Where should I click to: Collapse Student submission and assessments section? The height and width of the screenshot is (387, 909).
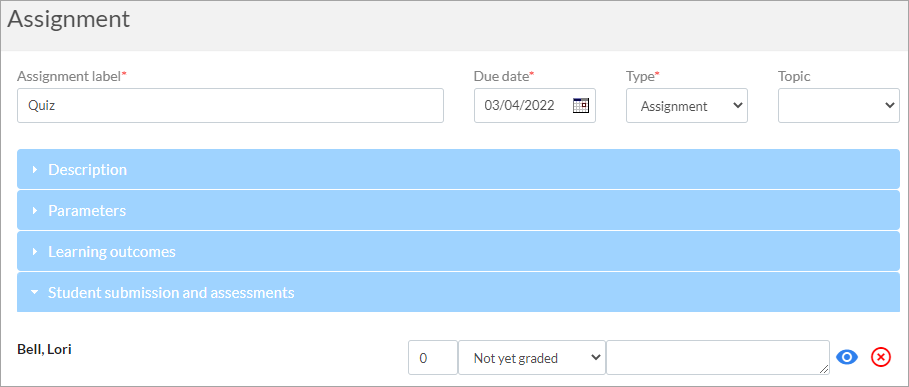[x=458, y=293]
